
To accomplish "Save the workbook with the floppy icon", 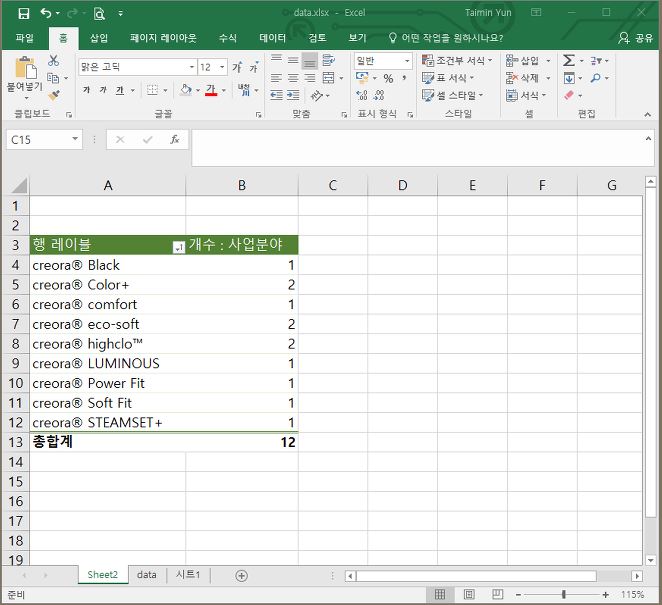I will coord(24,14).
